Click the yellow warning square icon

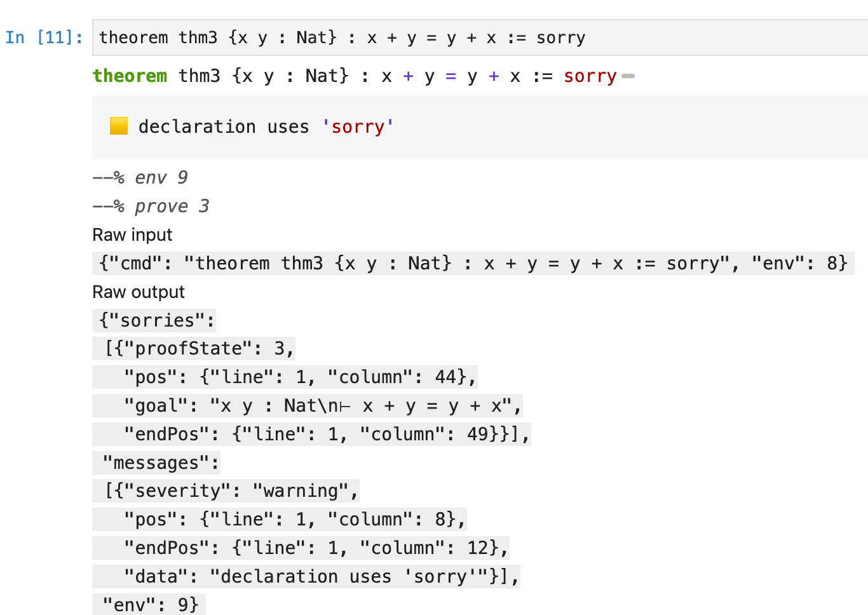(119, 126)
